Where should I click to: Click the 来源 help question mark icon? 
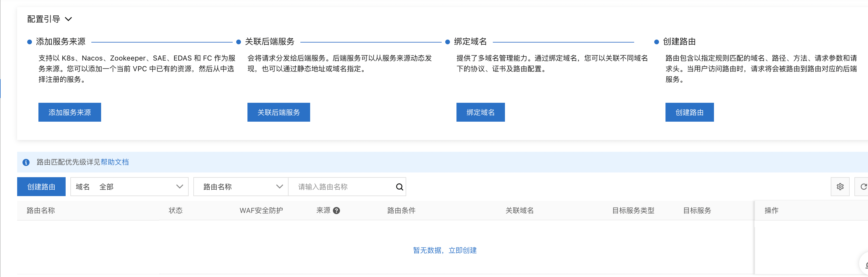[336, 211]
